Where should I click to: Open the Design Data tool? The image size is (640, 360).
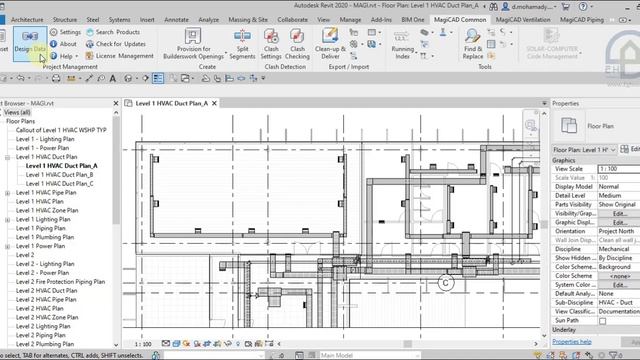click(x=30, y=44)
